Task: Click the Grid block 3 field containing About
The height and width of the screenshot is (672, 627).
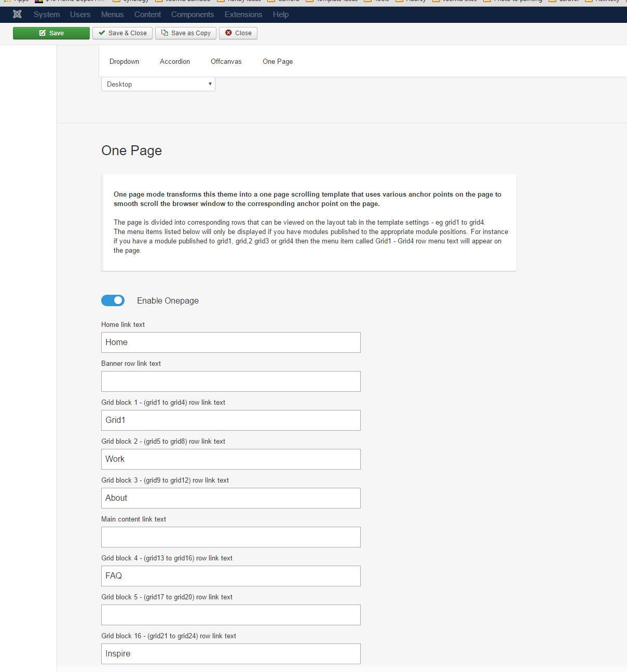Action: click(x=231, y=498)
